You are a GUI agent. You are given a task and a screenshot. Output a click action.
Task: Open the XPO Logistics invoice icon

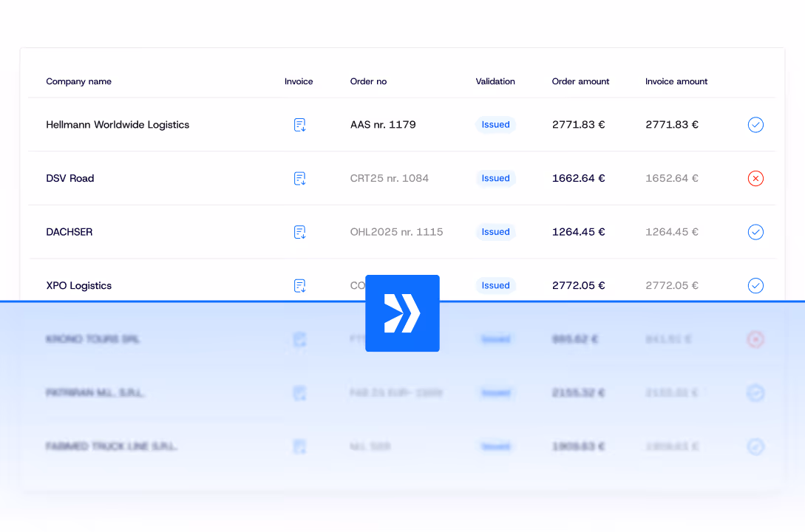[x=300, y=286]
